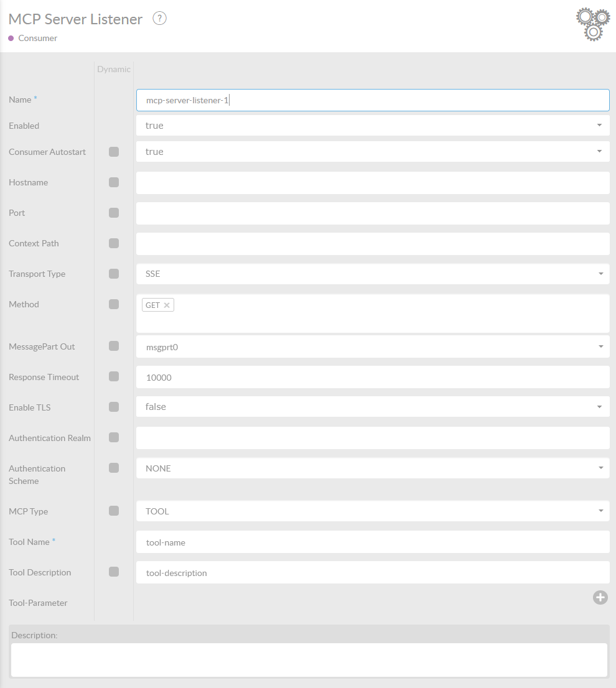616x688 pixels.
Task: Click the Description text area
Action: pos(309,660)
